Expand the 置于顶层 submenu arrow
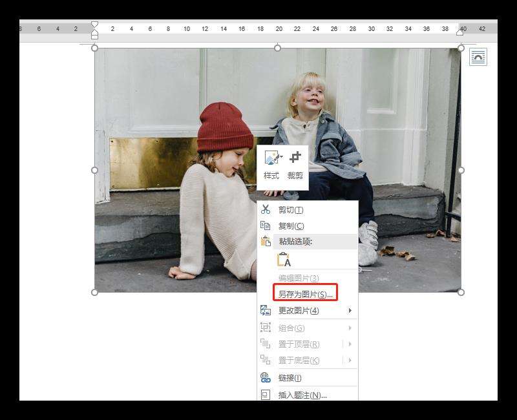Viewport: 517px width, 420px height. click(350, 344)
